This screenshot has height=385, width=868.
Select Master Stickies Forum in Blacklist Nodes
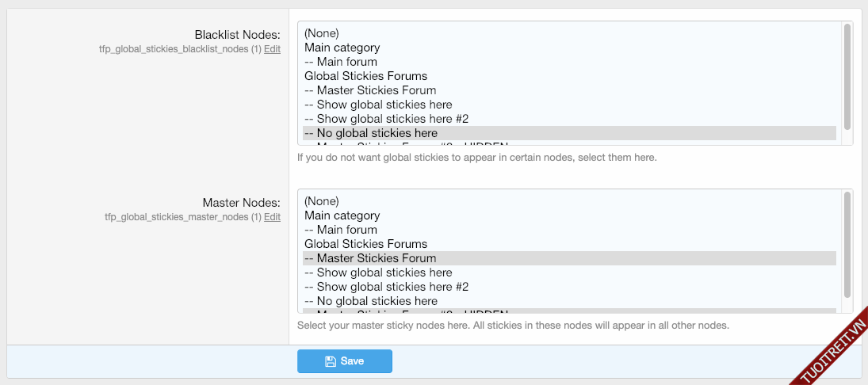tap(370, 90)
